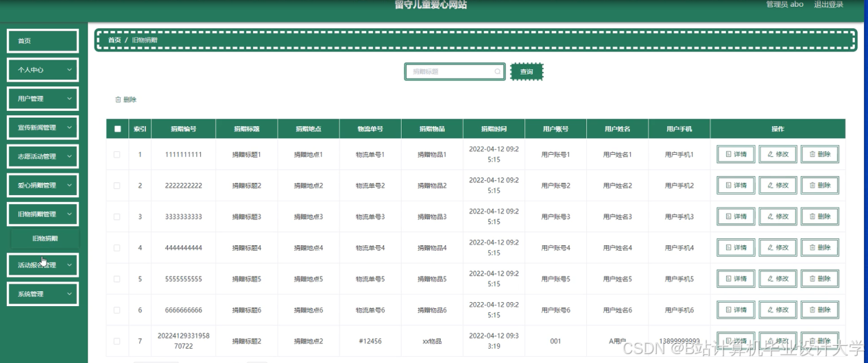Edit the row with 物流单号2
868x363 pixels.
(x=777, y=186)
